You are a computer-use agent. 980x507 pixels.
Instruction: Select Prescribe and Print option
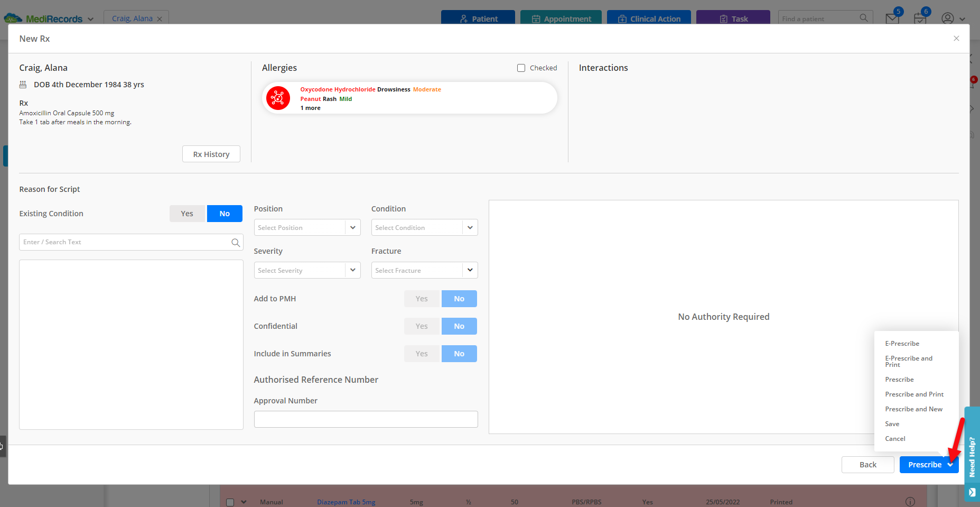click(914, 394)
